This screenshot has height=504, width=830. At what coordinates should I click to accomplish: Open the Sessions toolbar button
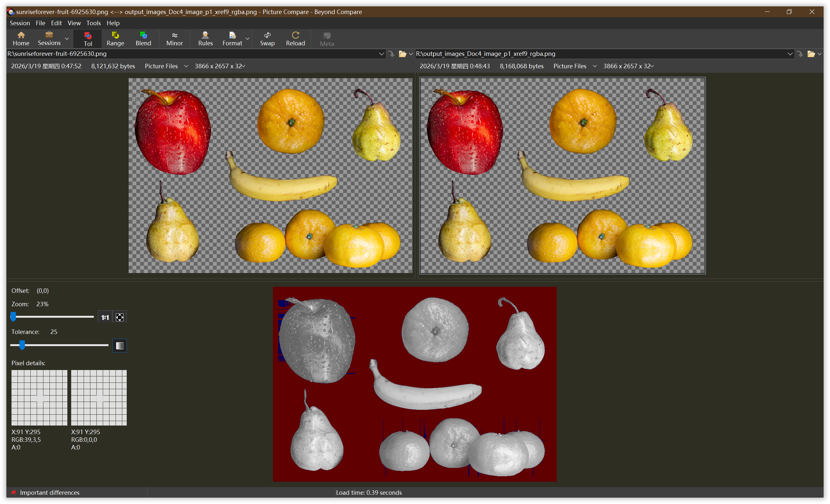[x=49, y=38]
